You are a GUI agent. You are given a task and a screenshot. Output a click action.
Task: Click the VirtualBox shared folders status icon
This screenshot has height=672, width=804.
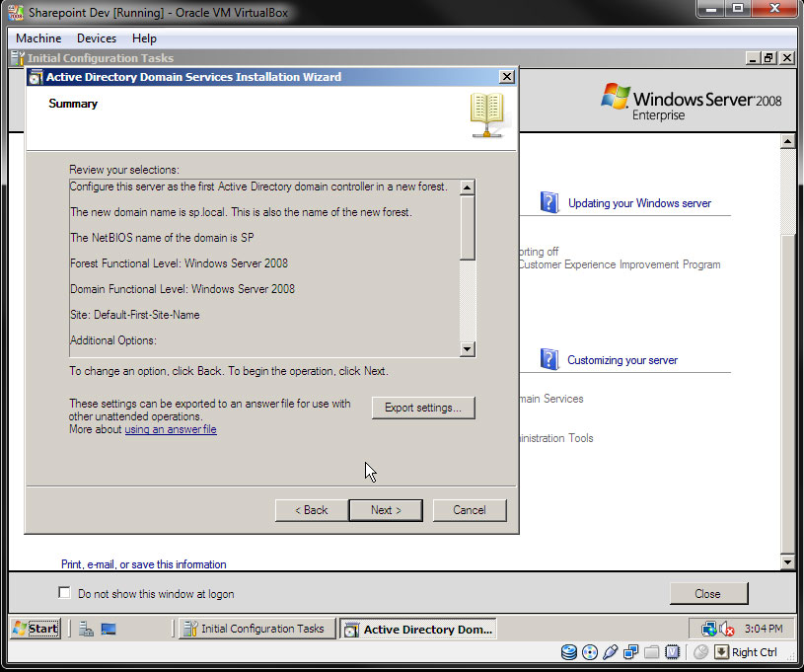pyautogui.click(x=652, y=652)
